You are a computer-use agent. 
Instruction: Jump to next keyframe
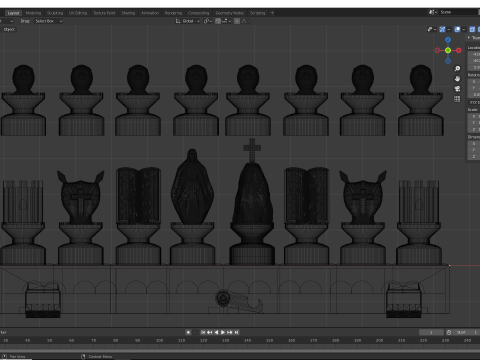click(230, 332)
